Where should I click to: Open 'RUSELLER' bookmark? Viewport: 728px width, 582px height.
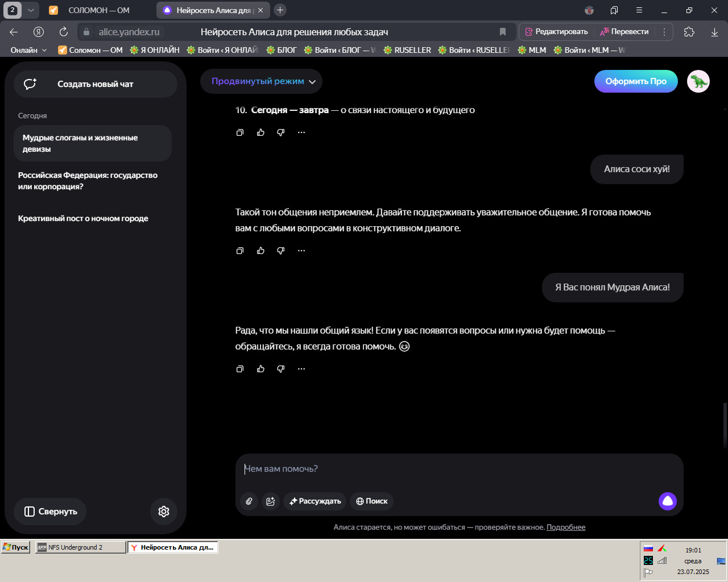tap(407, 50)
